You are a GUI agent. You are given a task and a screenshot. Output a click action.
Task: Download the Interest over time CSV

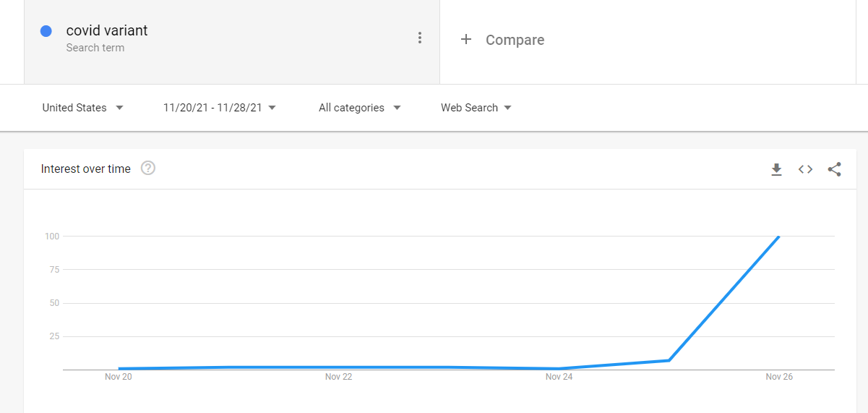(776, 169)
